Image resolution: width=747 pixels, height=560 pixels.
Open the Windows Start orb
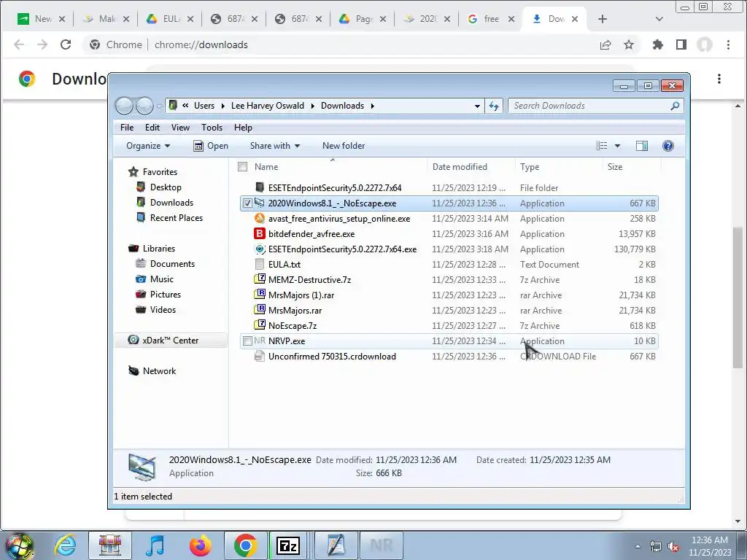tap(20, 547)
